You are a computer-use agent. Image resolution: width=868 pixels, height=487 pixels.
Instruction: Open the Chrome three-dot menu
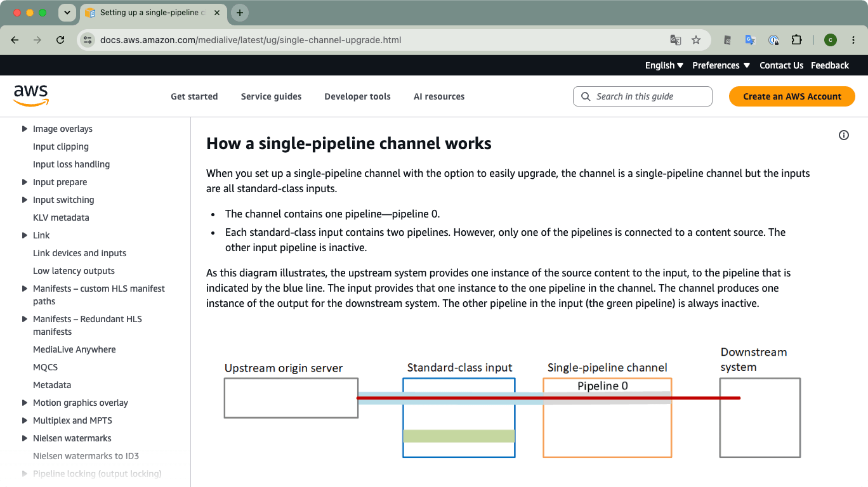click(852, 40)
